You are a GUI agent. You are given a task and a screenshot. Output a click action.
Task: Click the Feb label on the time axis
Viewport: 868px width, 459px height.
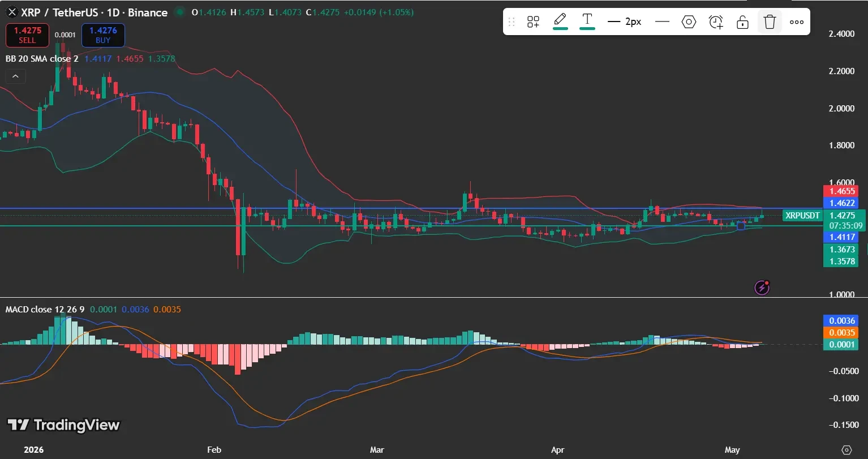click(214, 450)
